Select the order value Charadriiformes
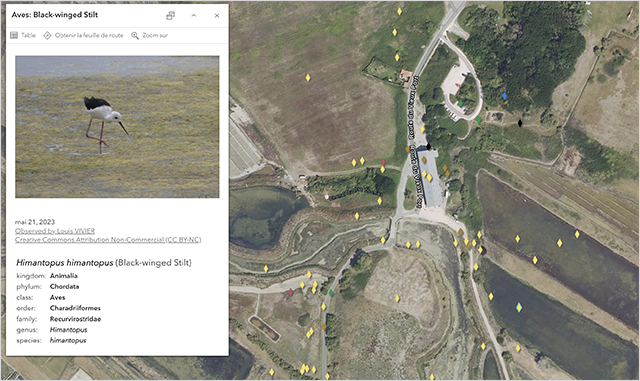Screen dimensions: 640x381 75,308
